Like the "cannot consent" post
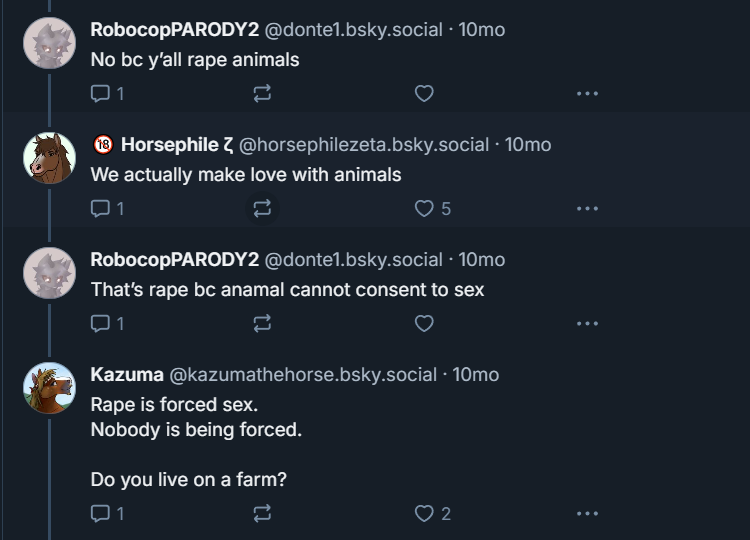750x540 pixels. pyautogui.click(x=424, y=323)
